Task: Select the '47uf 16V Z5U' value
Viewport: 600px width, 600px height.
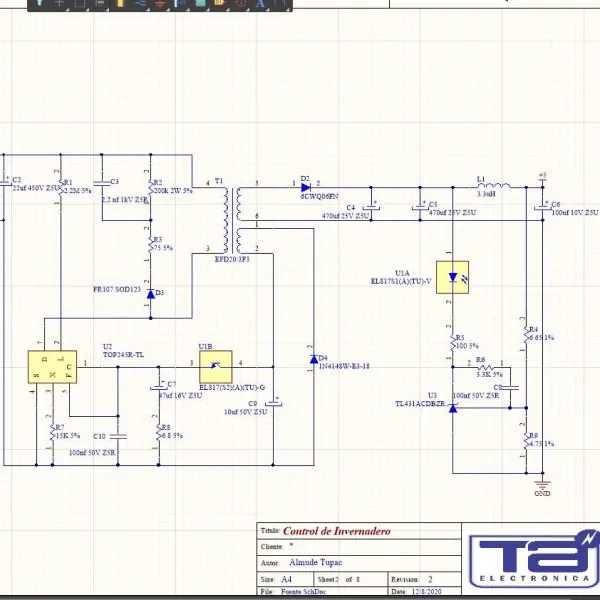Action: [x=180, y=395]
